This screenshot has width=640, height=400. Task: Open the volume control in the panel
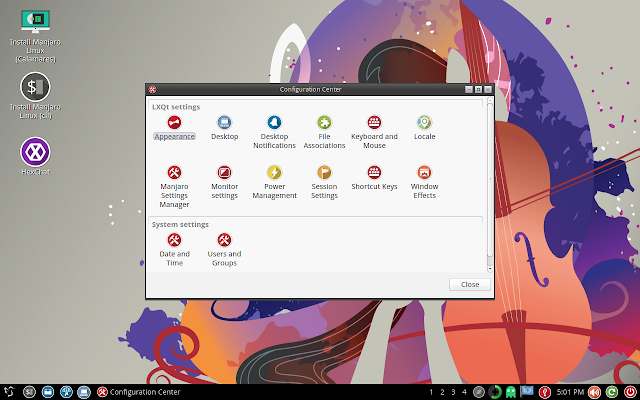tap(594, 392)
